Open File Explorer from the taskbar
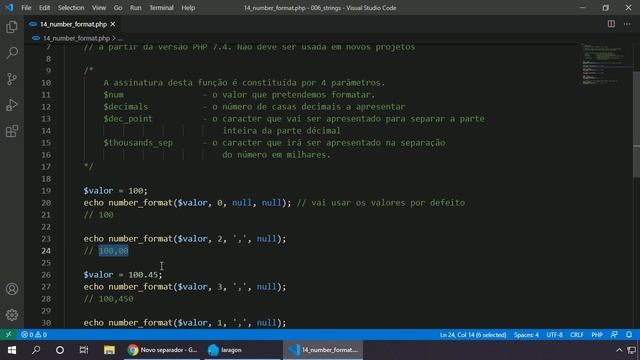 click(x=109, y=350)
